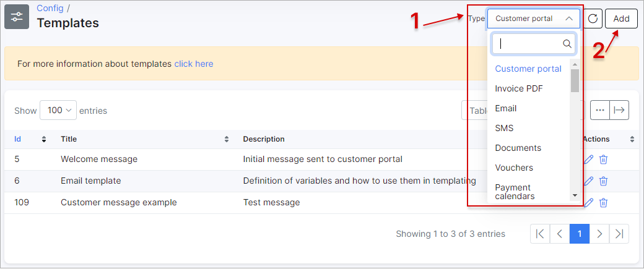644x269 pixels.
Task: Edit the Customer message example row
Action: pos(588,203)
